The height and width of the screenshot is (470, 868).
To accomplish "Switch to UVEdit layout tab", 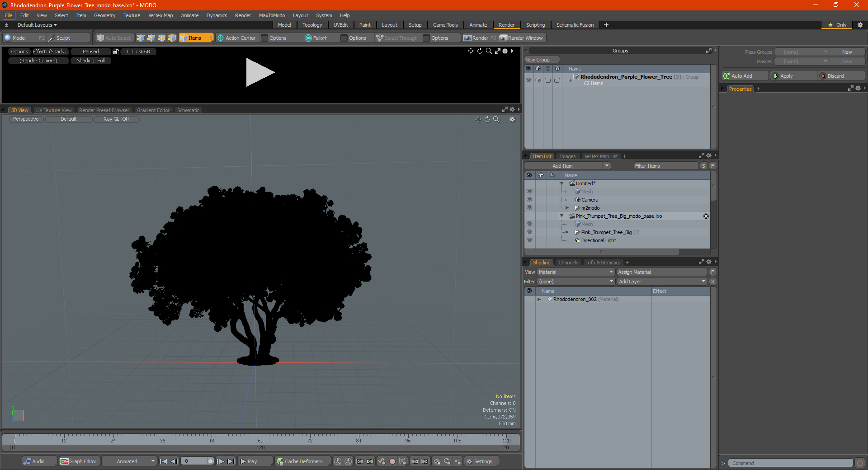I will coord(340,25).
